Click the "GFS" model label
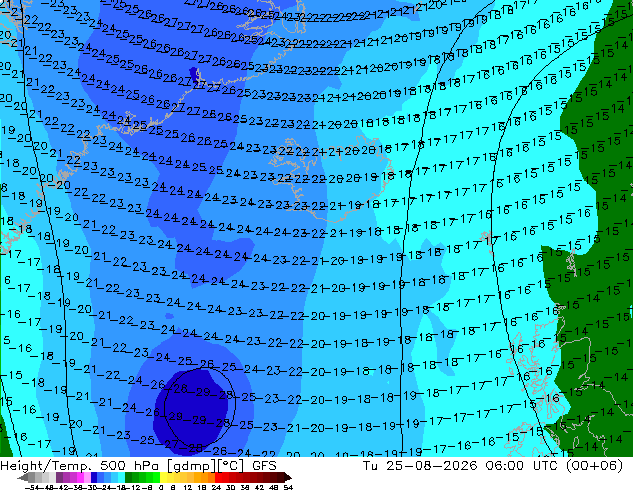 click(x=264, y=466)
